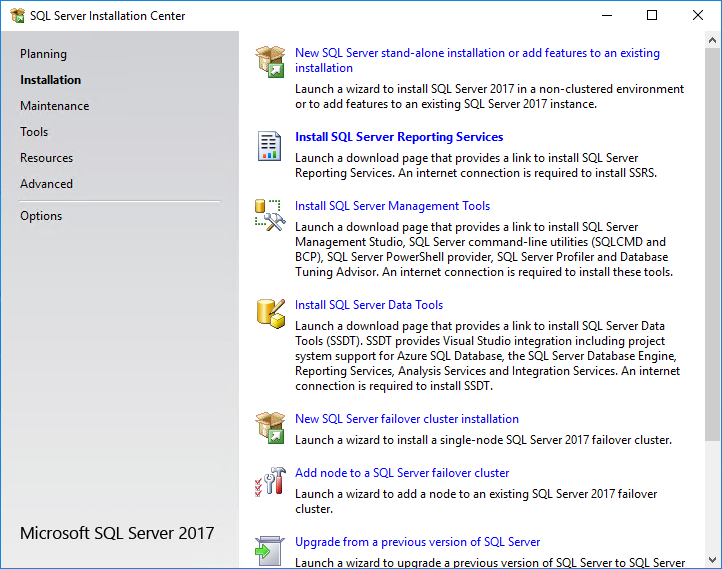Click the scrollbar down arrow

coord(712,560)
